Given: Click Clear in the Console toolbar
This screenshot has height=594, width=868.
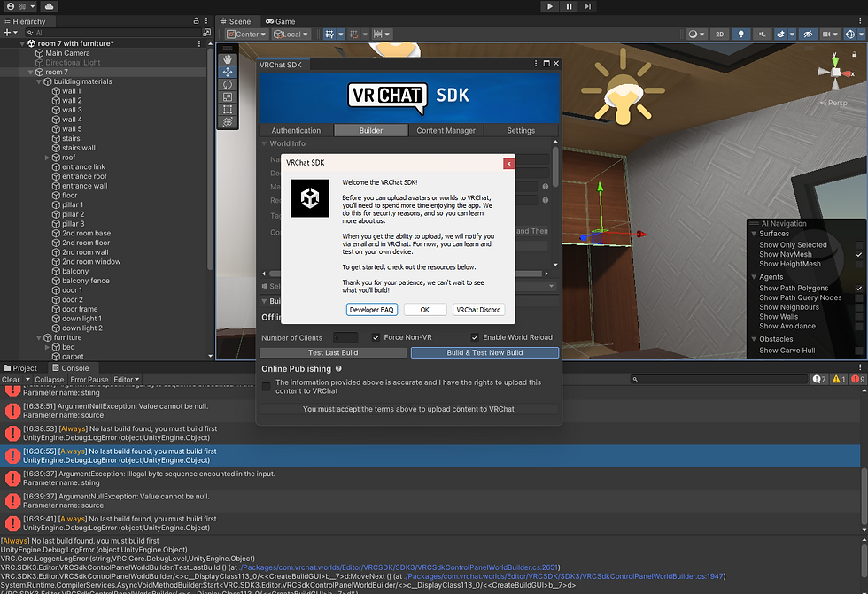Looking at the screenshot, I should pyautogui.click(x=11, y=380).
